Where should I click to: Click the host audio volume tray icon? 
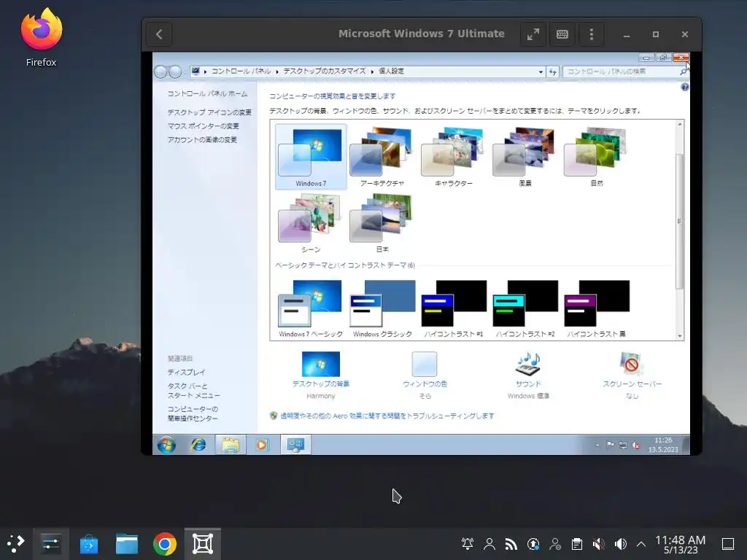[x=620, y=544]
